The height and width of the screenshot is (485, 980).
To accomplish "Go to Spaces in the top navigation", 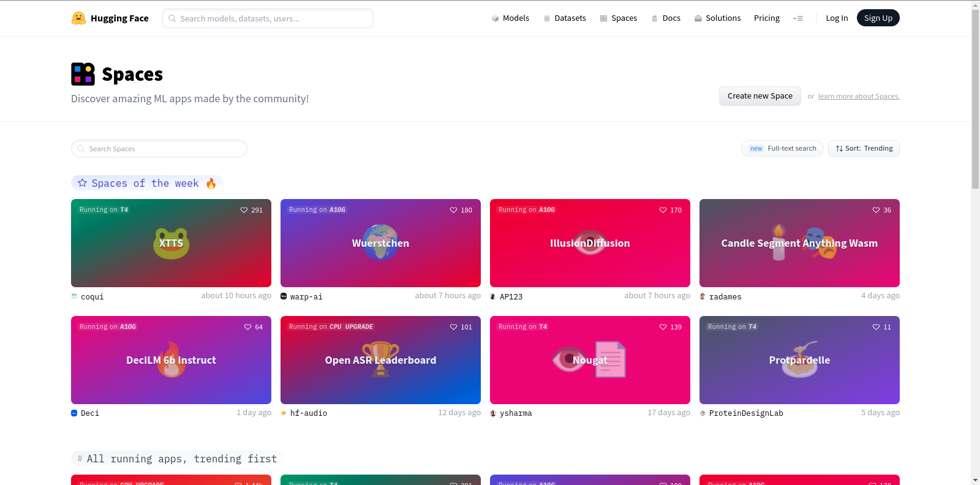I will point(619,18).
